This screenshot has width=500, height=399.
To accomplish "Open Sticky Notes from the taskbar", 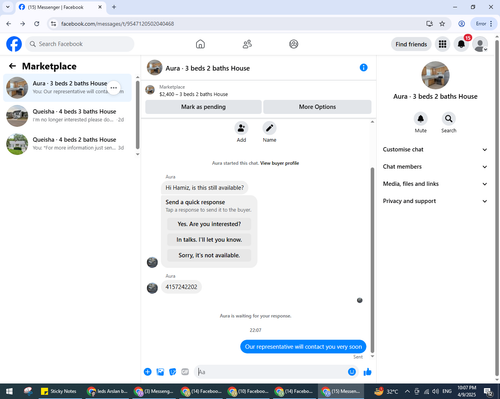I will point(59,391).
